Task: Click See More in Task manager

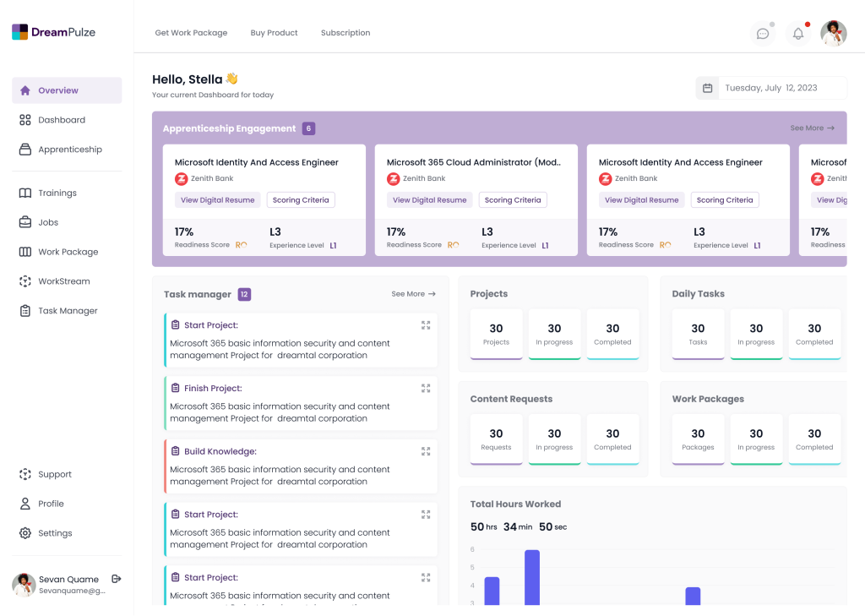Action: coord(413,294)
